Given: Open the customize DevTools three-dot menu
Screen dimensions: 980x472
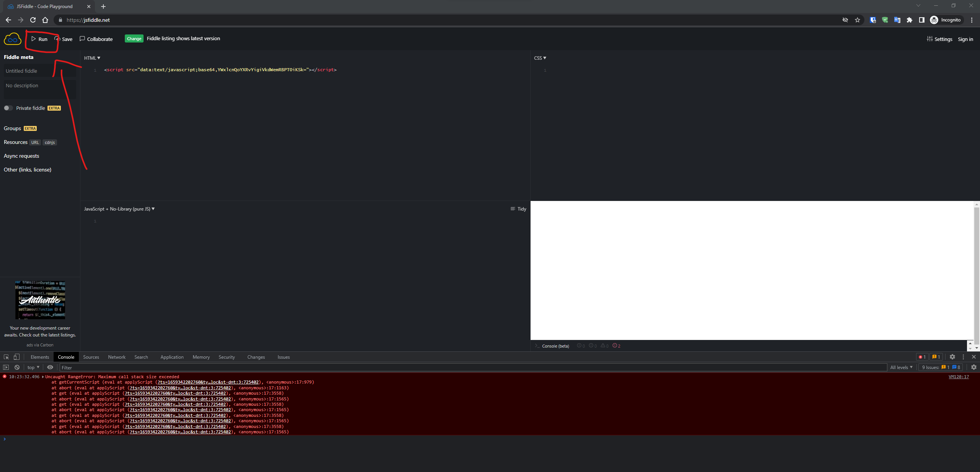Looking at the screenshot, I should pyautogui.click(x=963, y=357).
